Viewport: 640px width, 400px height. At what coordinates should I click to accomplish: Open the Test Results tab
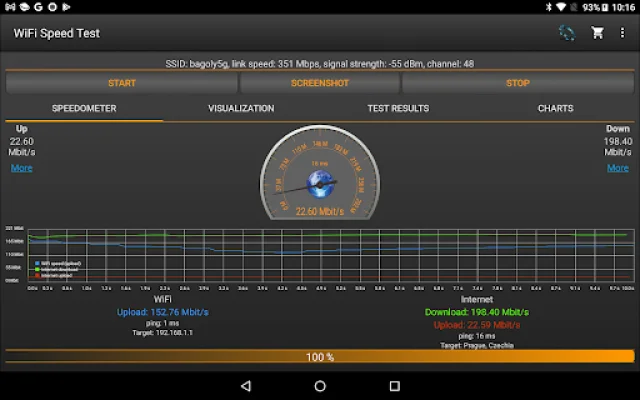pos(398,108)
